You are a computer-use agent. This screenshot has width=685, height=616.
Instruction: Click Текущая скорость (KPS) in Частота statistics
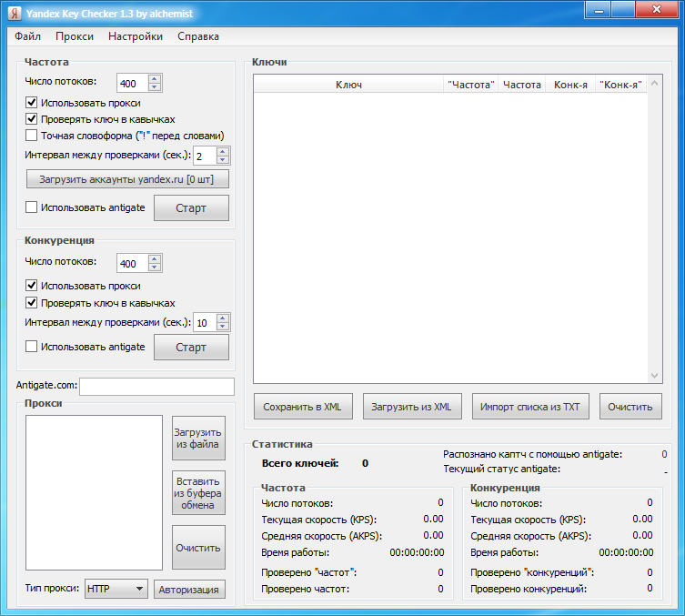pos(319,520)
